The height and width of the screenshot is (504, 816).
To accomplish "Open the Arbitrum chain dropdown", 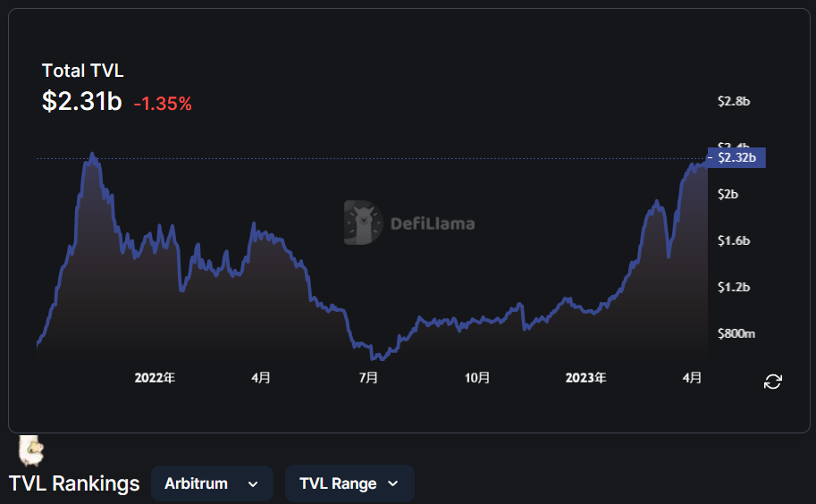I will [212, 483].
